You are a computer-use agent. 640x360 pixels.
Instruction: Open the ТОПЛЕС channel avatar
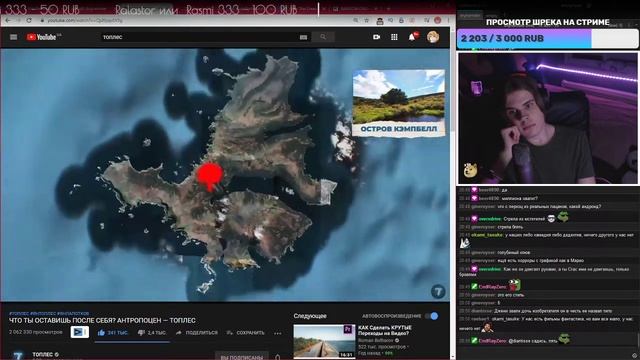coord(17,356)
